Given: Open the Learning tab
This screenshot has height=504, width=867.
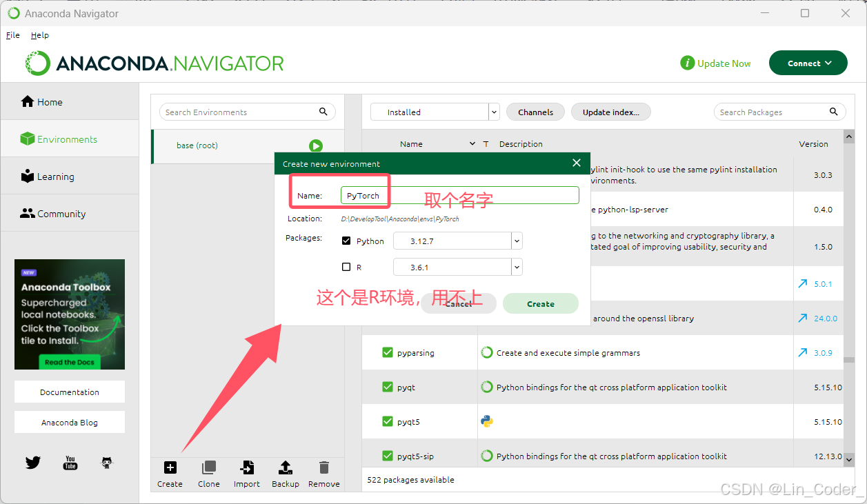Looking at the screenshot, I should point(70,177).
